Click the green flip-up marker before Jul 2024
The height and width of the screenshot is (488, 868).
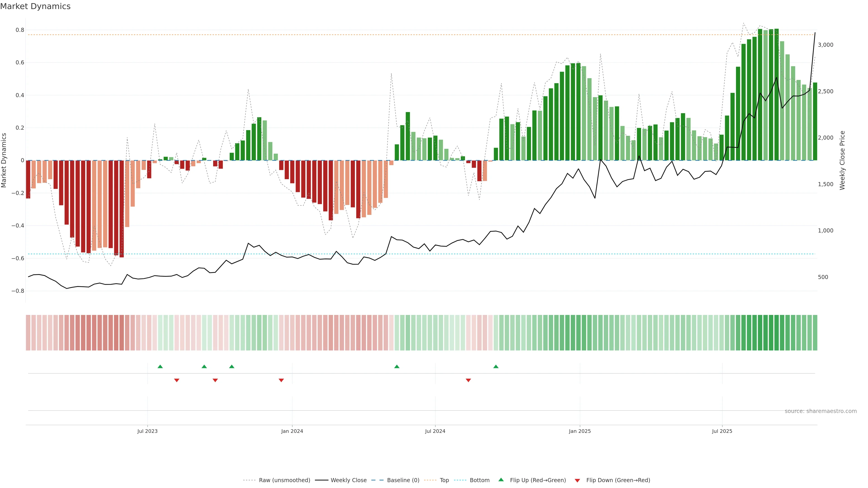397,366
